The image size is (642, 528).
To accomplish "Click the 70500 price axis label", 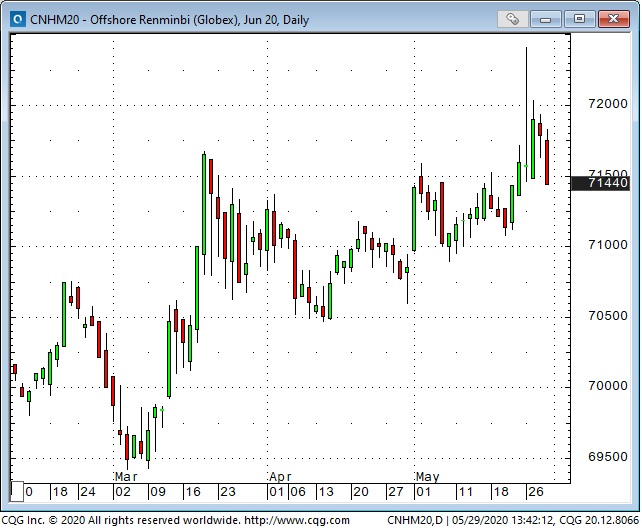I will pyautogui.click(x=608, y=316).
